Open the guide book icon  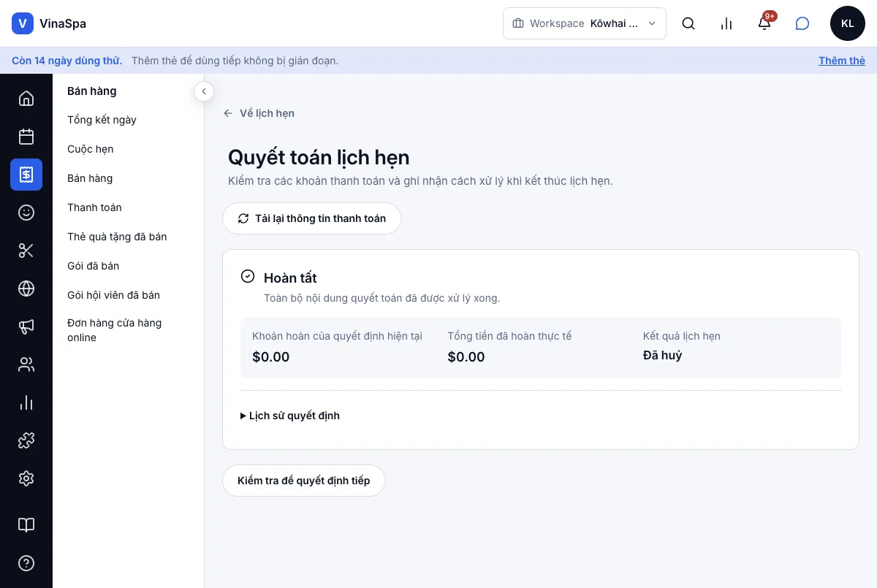pyautogui.click(x=26, y=525)
